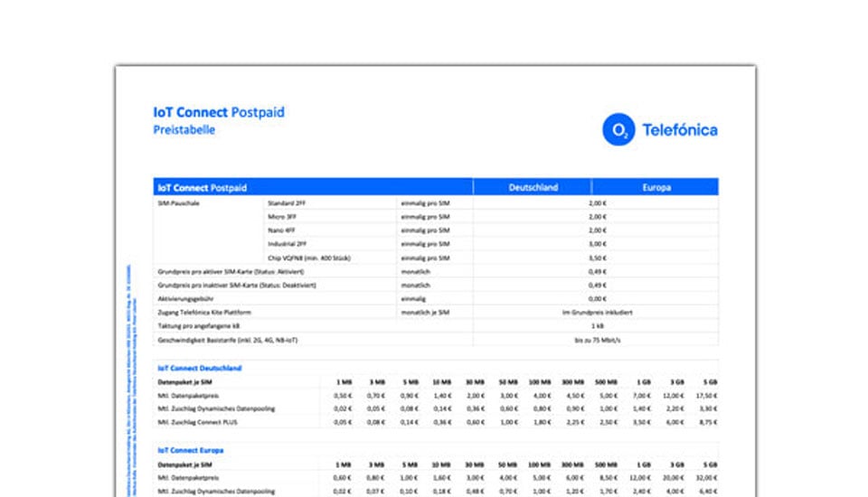The width and height of the screenshot is (868, 497).
Task: Click the '1 kB' Taktung value
Action: pos(598,326)
